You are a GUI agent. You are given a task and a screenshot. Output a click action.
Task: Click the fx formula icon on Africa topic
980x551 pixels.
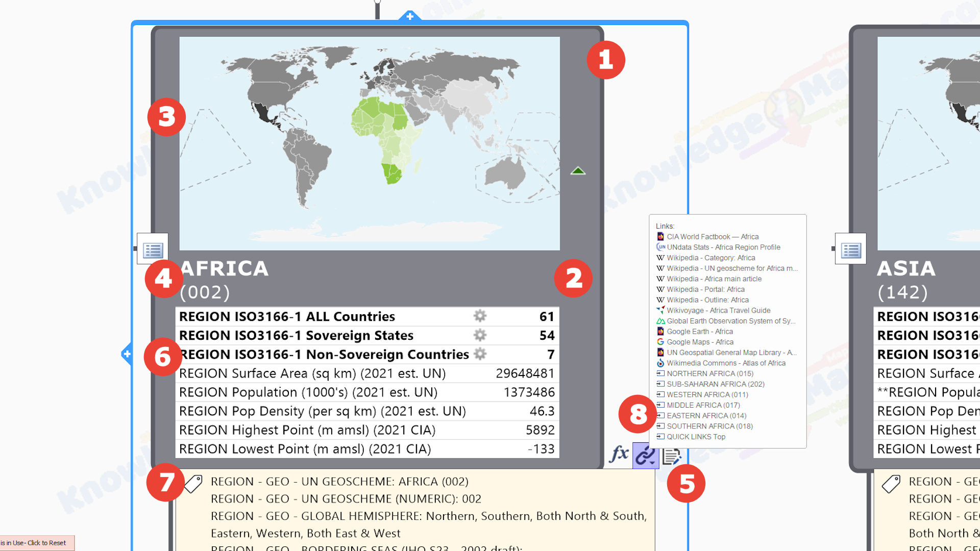pos(619,454)
